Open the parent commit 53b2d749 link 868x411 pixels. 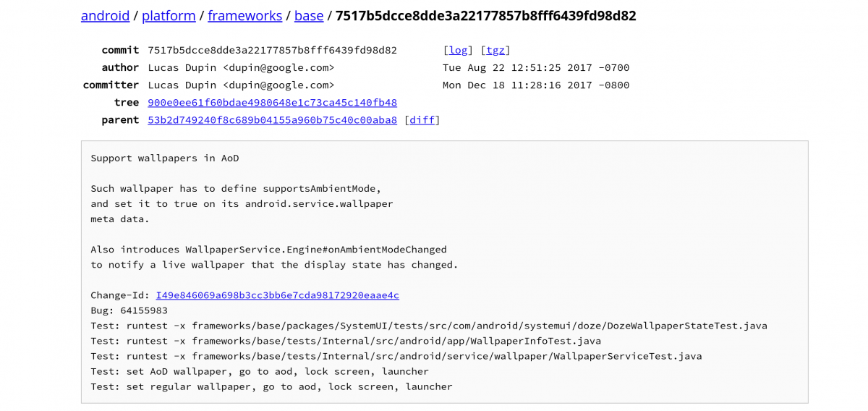pos(272,119)
